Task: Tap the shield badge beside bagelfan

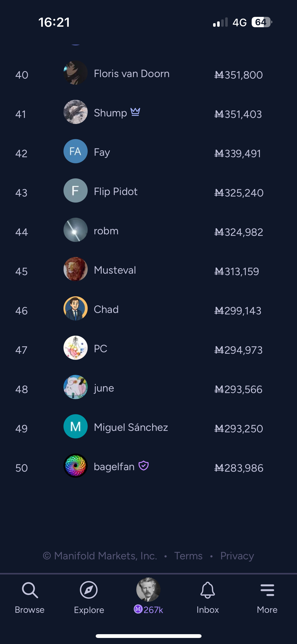Action: pos(144,466)
